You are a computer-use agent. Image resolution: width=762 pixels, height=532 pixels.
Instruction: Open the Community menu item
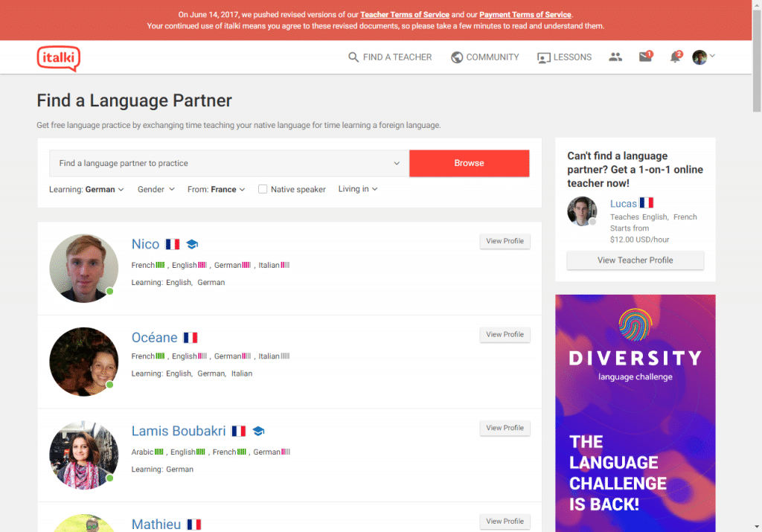[485, 57]
